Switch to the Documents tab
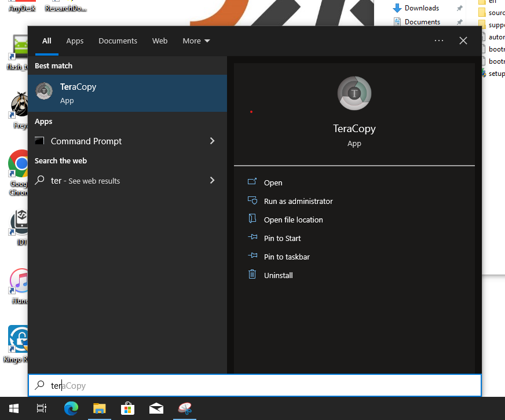 click(118, 41)
